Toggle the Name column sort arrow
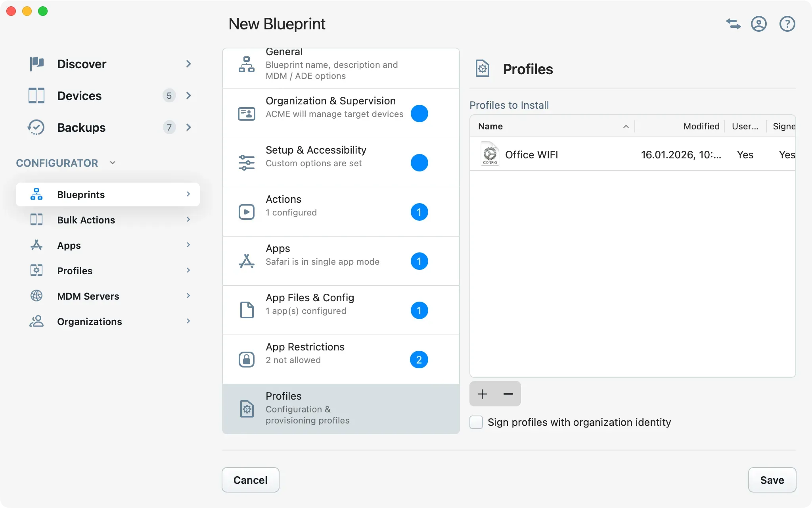The image size is (812, 508). tap(626, 126)
